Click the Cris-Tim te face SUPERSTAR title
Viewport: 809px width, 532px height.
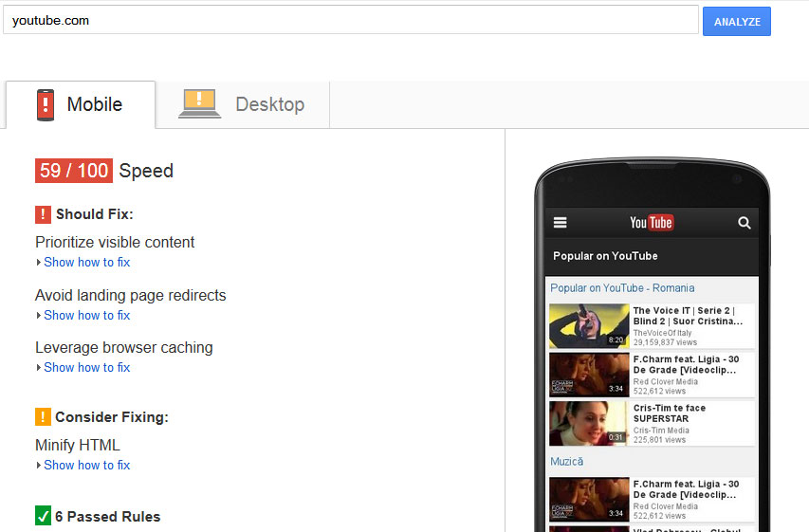click(x=670, y=413)
